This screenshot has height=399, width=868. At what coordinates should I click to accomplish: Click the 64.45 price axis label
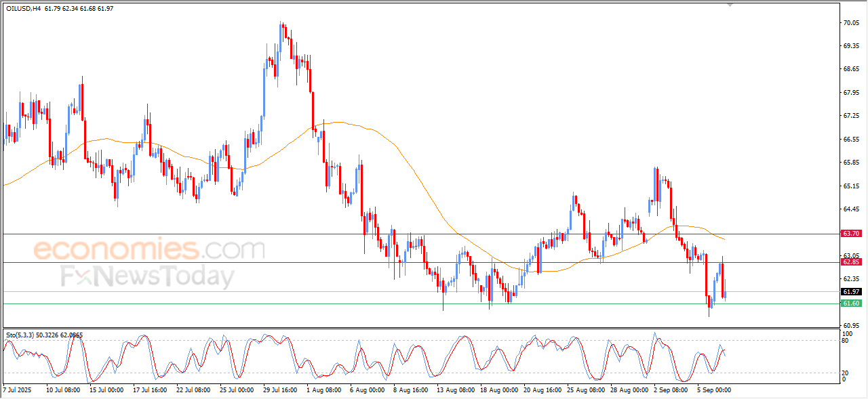click(x=852, y=209)
